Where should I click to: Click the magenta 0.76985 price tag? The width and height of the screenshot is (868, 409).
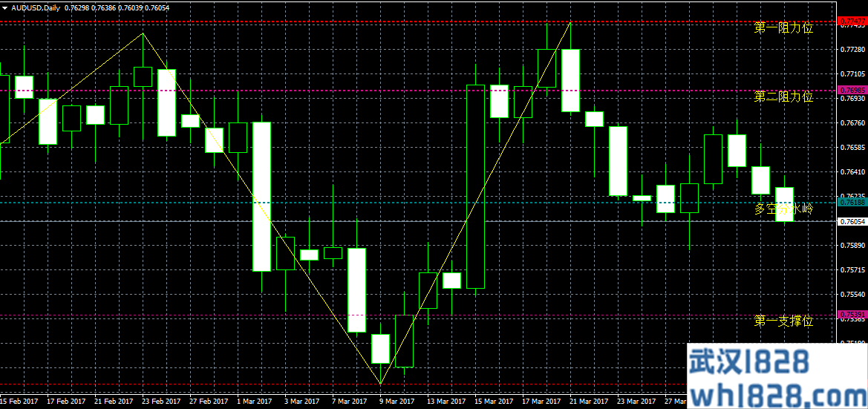pos(852,91)
